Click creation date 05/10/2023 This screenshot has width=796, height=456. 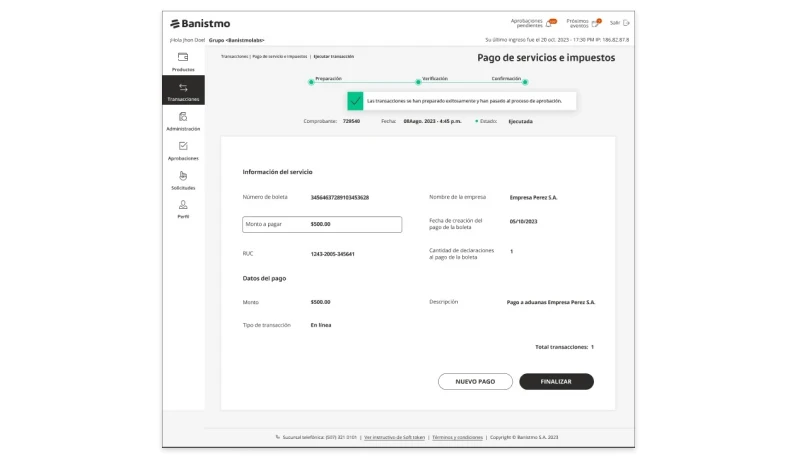pos(523,221)
